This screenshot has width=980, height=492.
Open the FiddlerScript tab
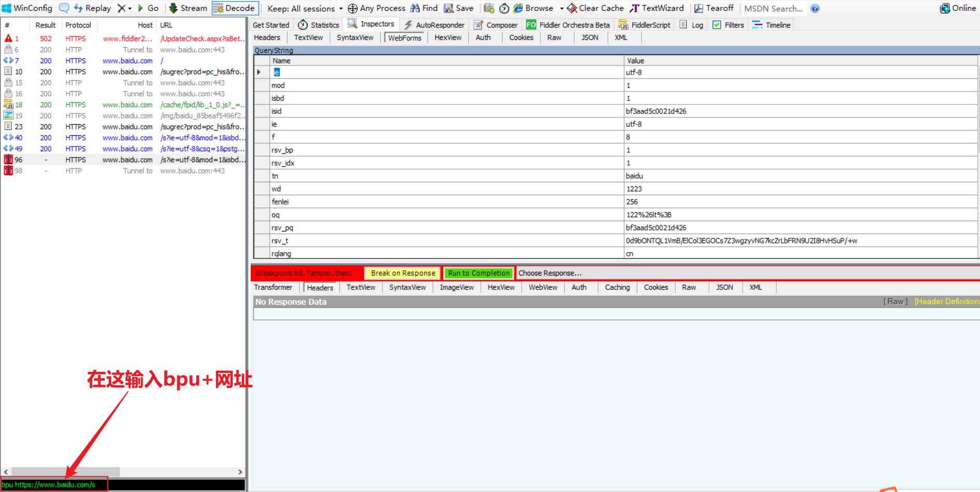pos(644,25)
